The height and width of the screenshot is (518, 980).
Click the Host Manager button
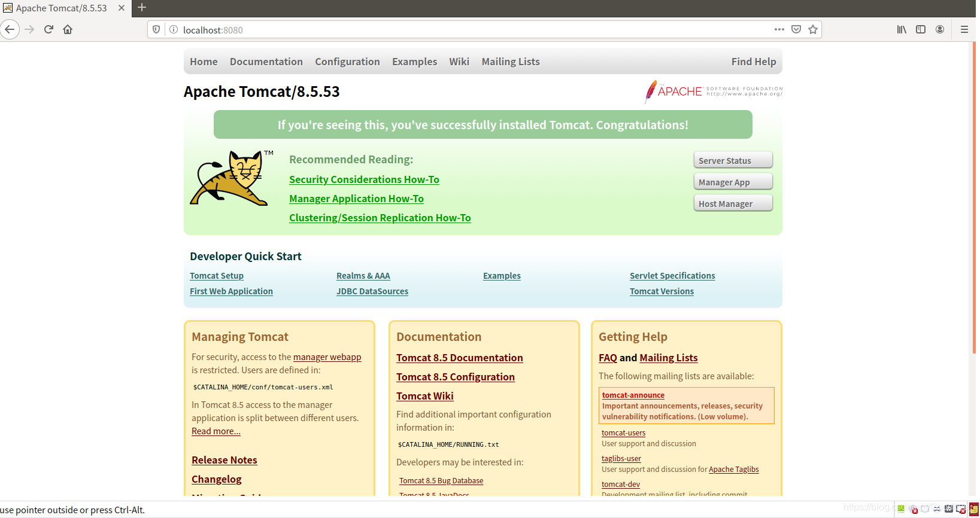point(733,203)
